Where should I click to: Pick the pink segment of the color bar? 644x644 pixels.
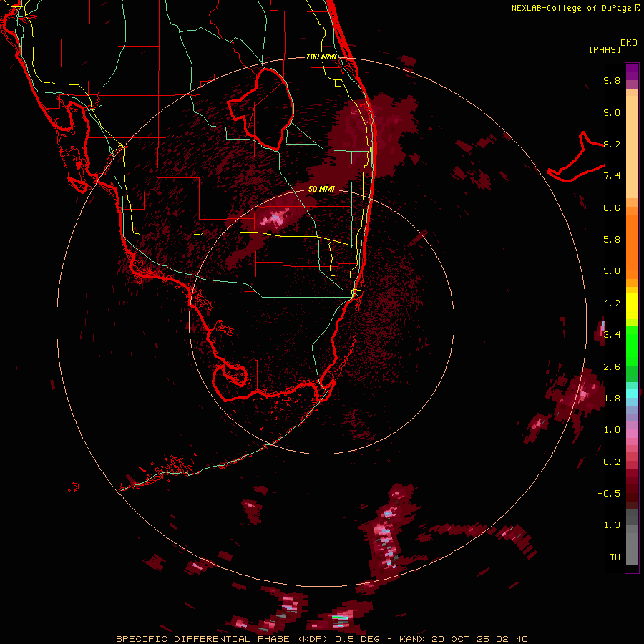tap(632, 434)
